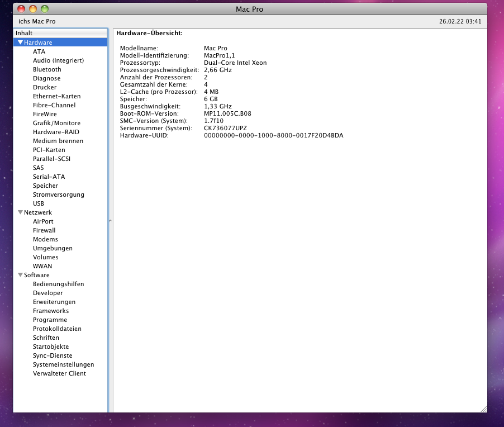Click the model identifier MacPro1,1
The width and height of the screenshot is (504, 427).
[x=219, y=55]
